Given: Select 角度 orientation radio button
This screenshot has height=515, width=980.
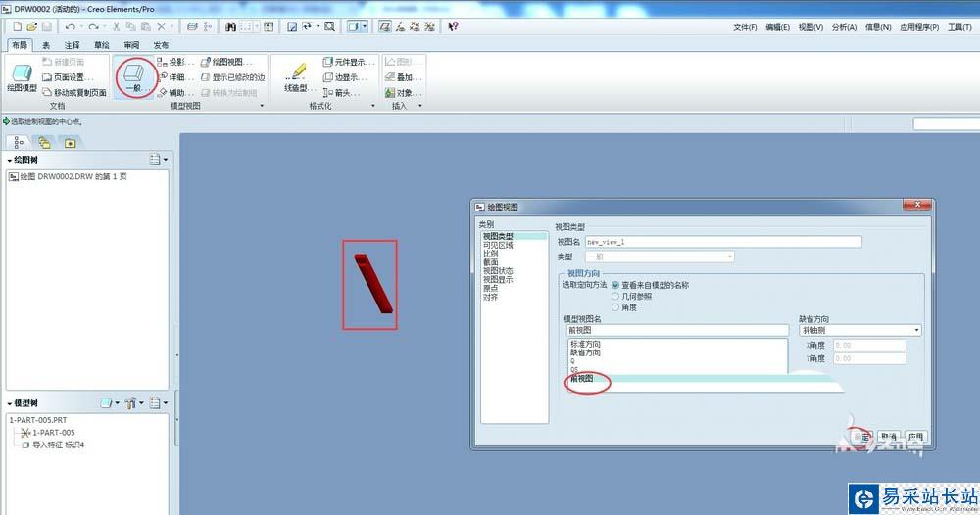Looking at the screenshot, I should (x=615, y=307).
